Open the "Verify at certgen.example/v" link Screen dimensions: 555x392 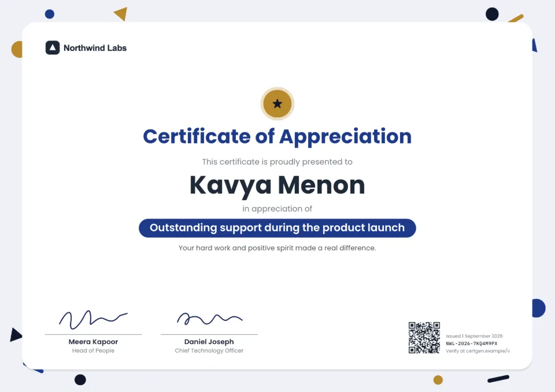pos(478,351)
